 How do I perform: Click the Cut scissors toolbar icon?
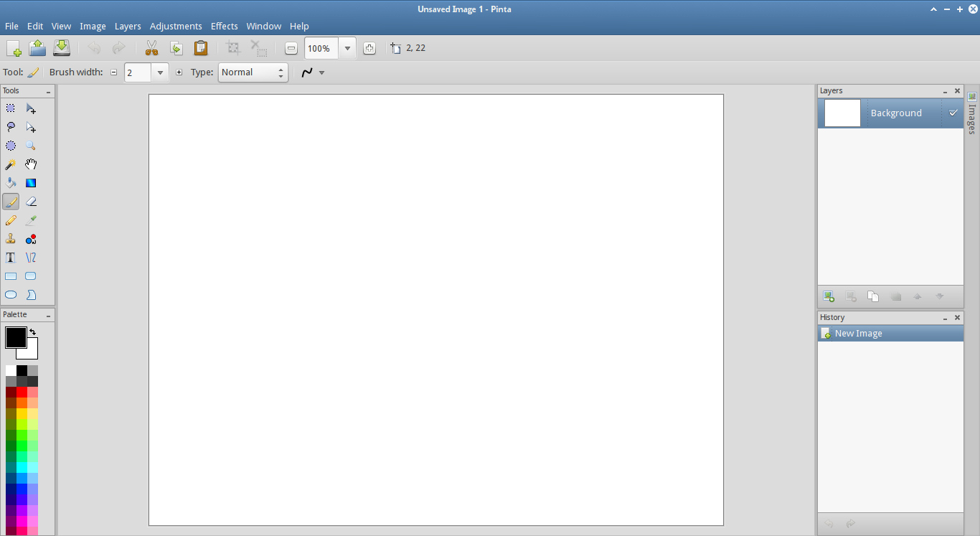(x=151, y=48)
